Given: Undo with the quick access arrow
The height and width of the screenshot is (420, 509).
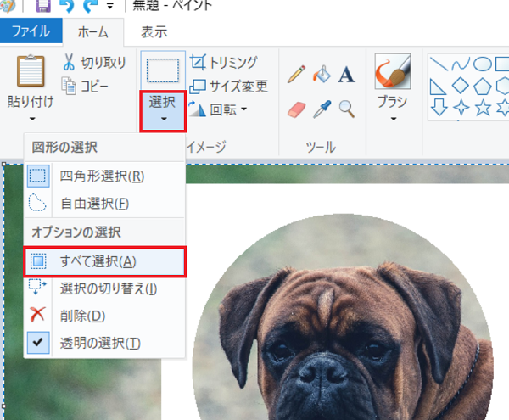Looking at the screenshot, I should click(x=67, y=6).
